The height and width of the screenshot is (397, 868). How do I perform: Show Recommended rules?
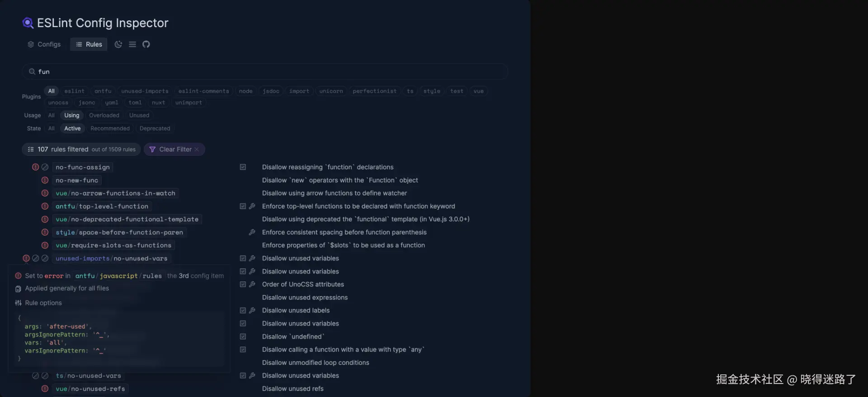point(110,129)
